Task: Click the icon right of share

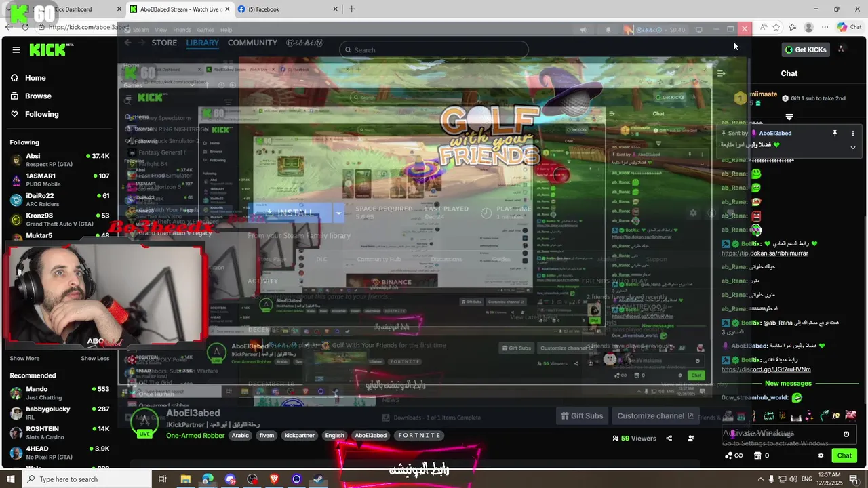Action: [690, 439]
